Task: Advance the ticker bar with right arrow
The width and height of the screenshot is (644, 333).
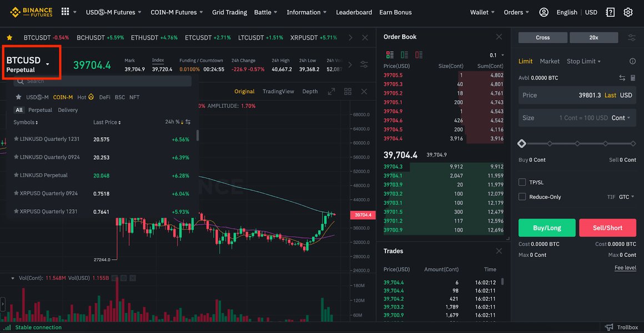Action: (350, 37)
